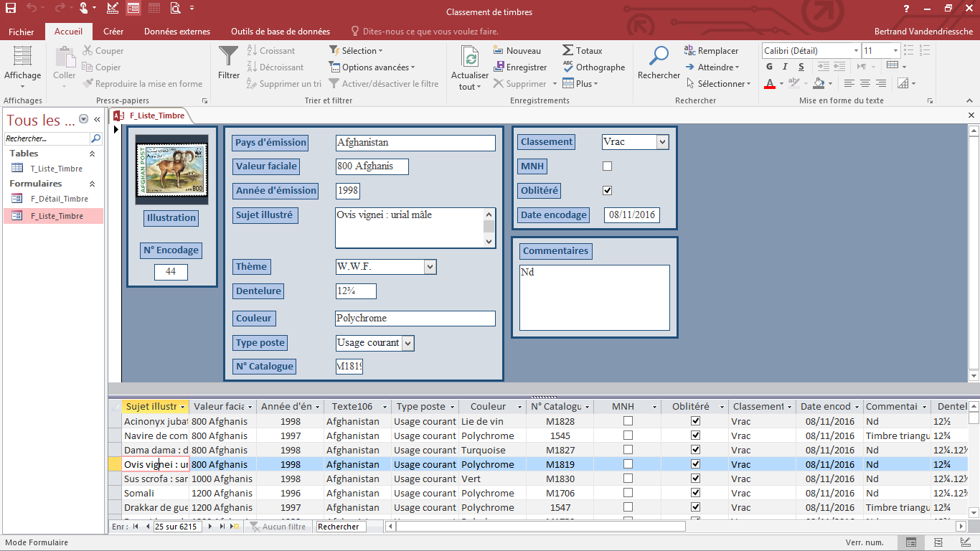
Task: Click the Sélectionner button
Action: point(717,84)
